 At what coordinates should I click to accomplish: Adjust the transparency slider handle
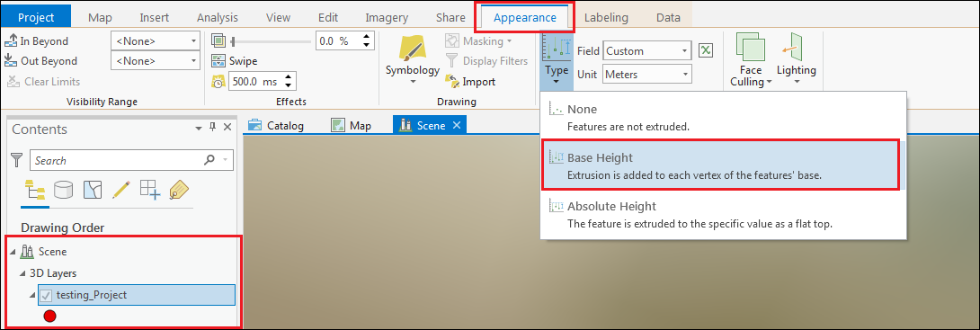[233, 41]
